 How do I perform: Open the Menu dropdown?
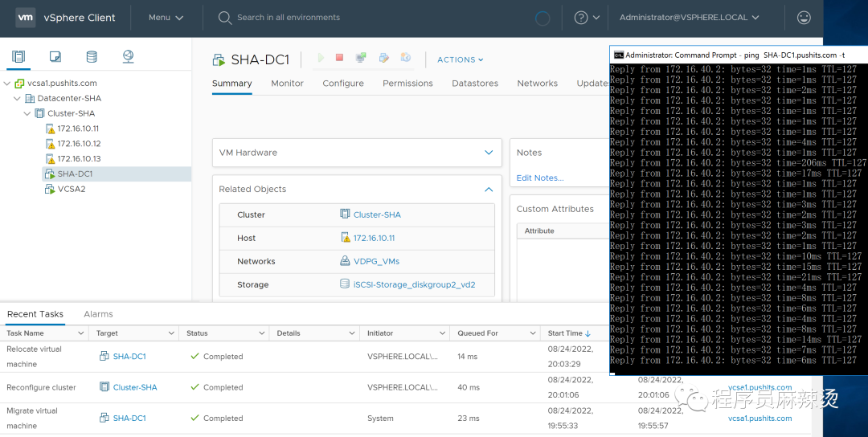tap(166, 18)
